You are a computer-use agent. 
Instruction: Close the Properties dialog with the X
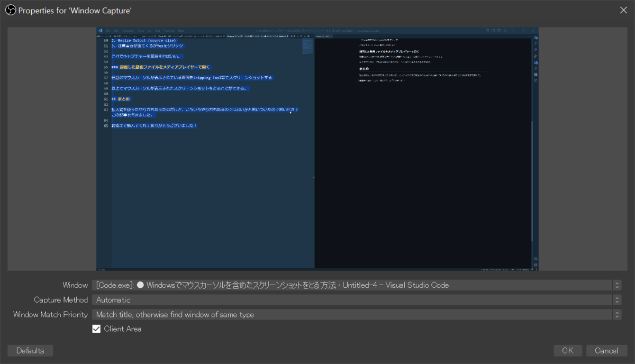point(623,10)
